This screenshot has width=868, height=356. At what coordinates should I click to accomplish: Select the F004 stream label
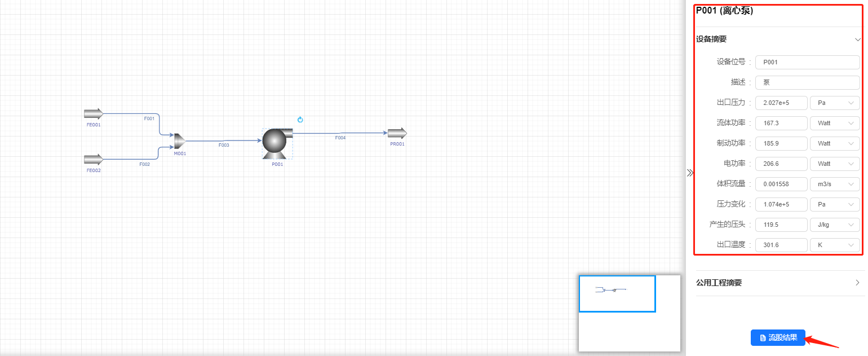[340, 138]
